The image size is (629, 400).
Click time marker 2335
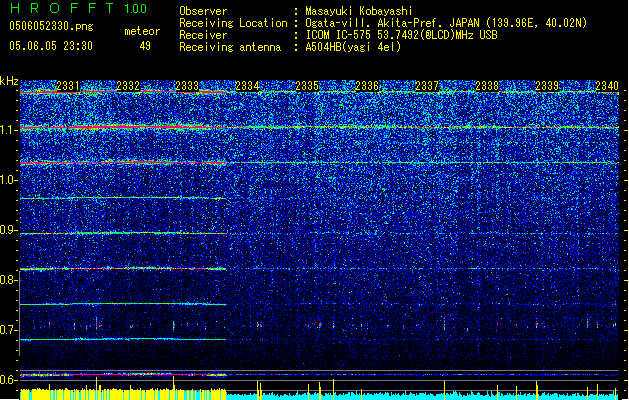[307, 86]
